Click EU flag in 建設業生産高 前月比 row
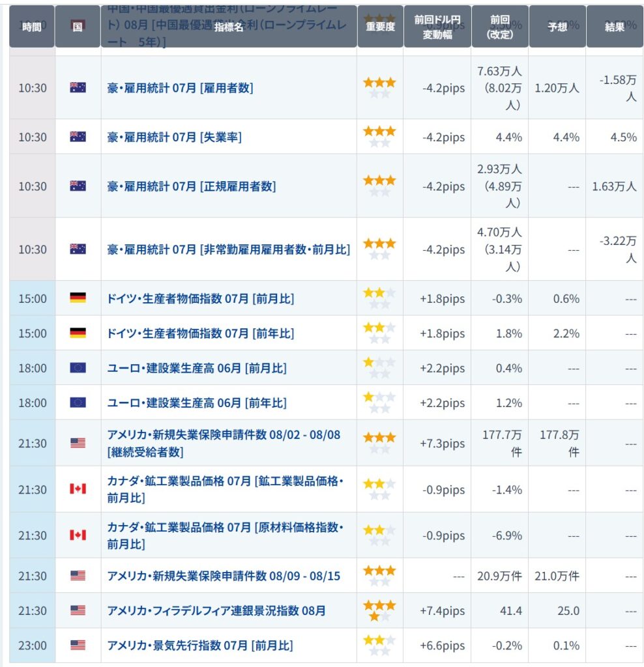The image size is (644, 667). pyautogui.click(x=78, y=367)
